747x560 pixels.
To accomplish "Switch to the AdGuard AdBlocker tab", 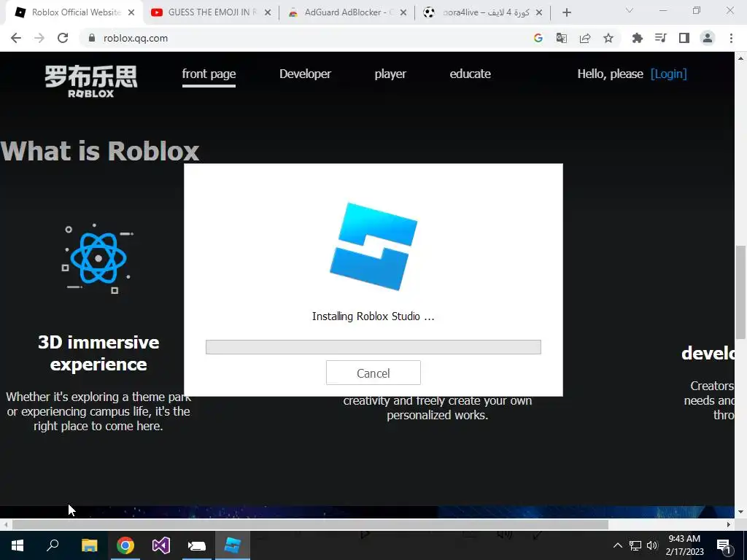I will [347, 12].
